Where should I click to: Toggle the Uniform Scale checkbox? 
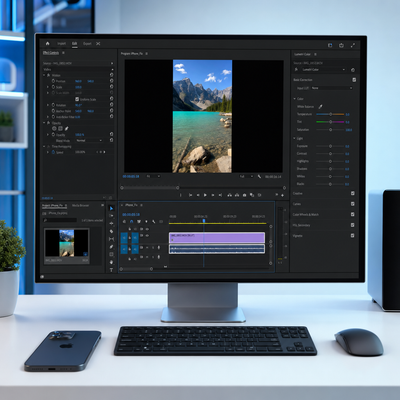click(77, 99)
